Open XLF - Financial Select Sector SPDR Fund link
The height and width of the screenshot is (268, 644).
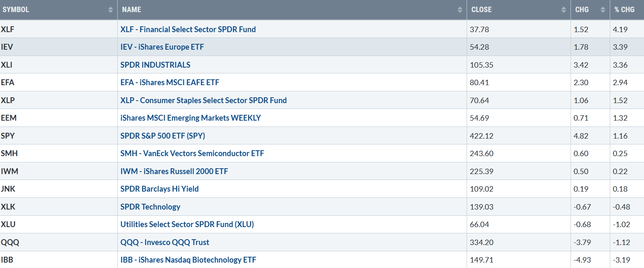pos(188,29)
